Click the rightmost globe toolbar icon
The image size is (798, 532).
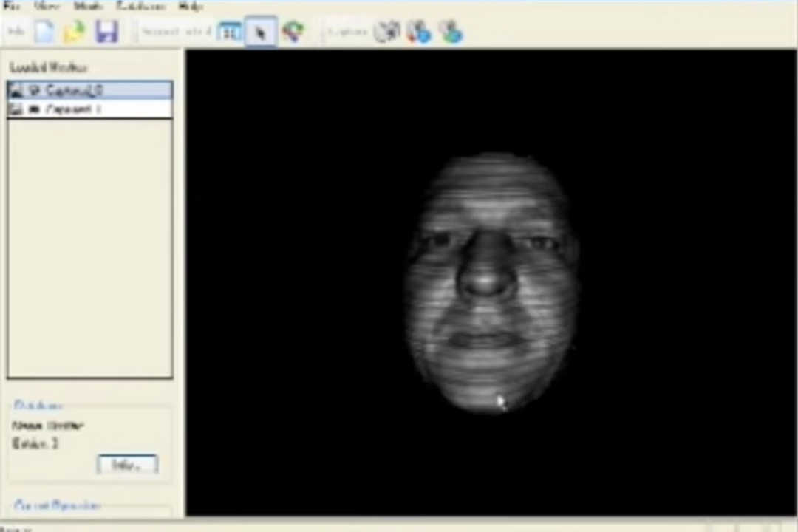coord(451,32)
